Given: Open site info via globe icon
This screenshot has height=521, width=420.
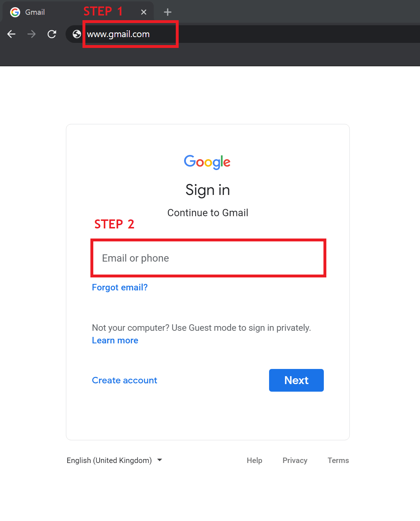Looking at the screenshot, I should [77, 34].
